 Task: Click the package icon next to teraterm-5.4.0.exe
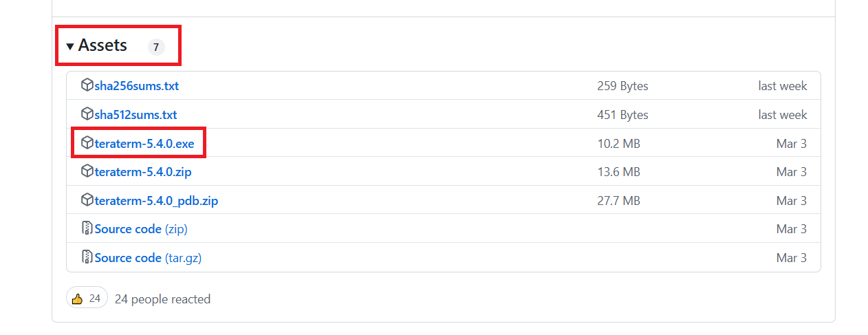pos(87,143)
